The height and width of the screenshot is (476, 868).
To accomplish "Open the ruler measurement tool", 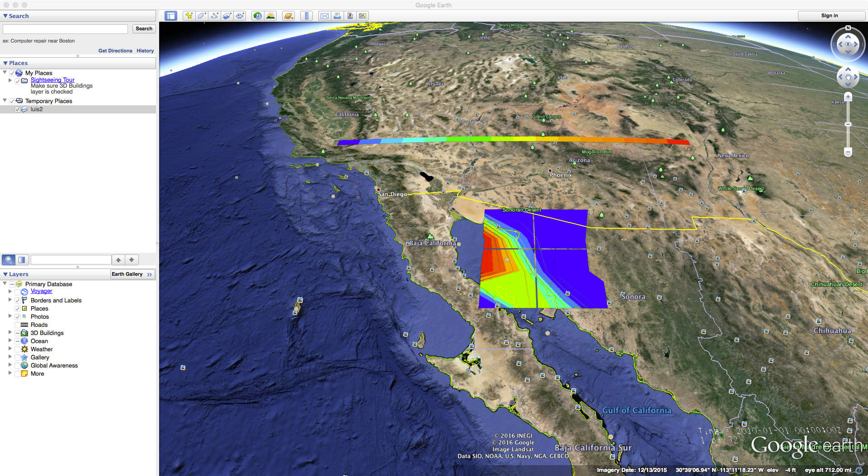I will pyautogui.click(x=307, y=16).
